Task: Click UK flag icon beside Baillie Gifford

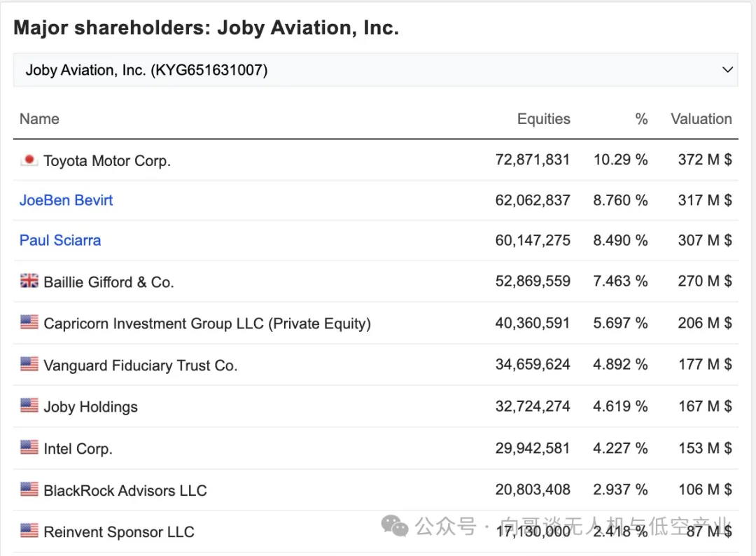Action: [x=29, y=282]
